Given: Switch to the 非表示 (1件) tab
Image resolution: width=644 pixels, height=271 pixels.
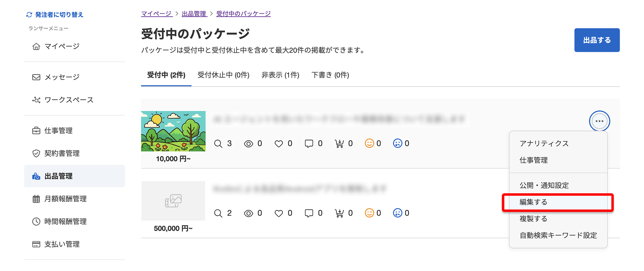Looking at the screenshot, I should (280, 75).
